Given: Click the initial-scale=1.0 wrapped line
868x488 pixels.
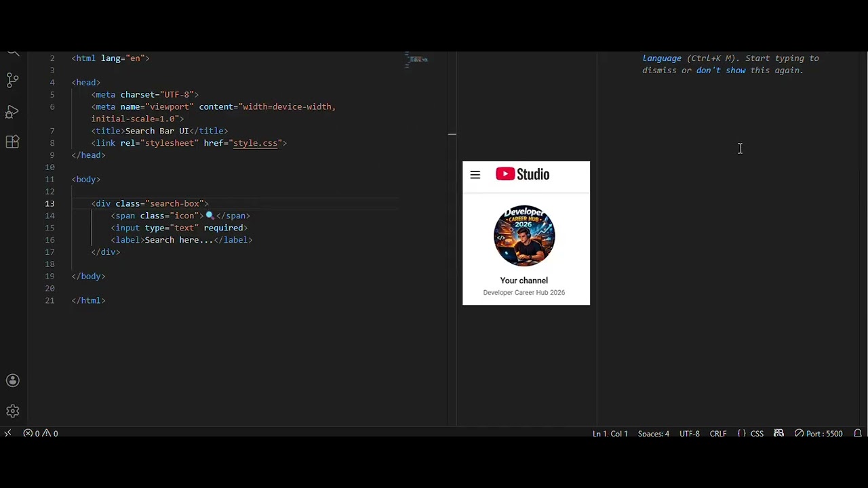Looking at the screenshot, I should point(138,119).
